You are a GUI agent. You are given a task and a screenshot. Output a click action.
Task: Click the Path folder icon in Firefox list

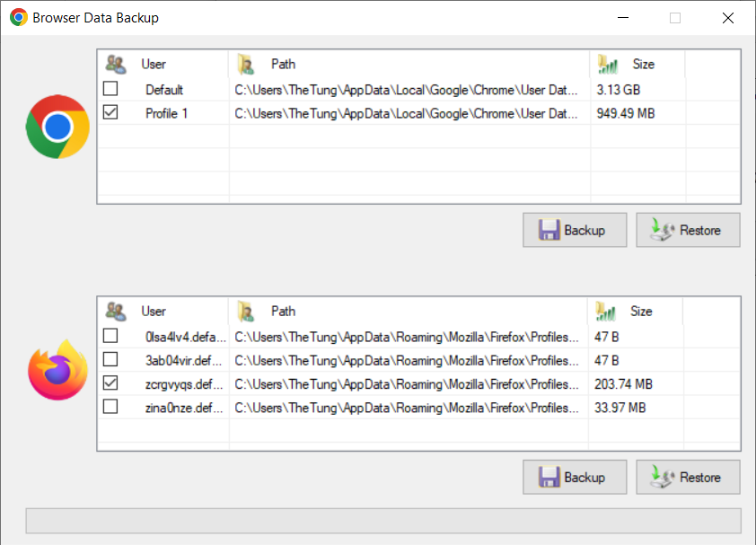245,312
